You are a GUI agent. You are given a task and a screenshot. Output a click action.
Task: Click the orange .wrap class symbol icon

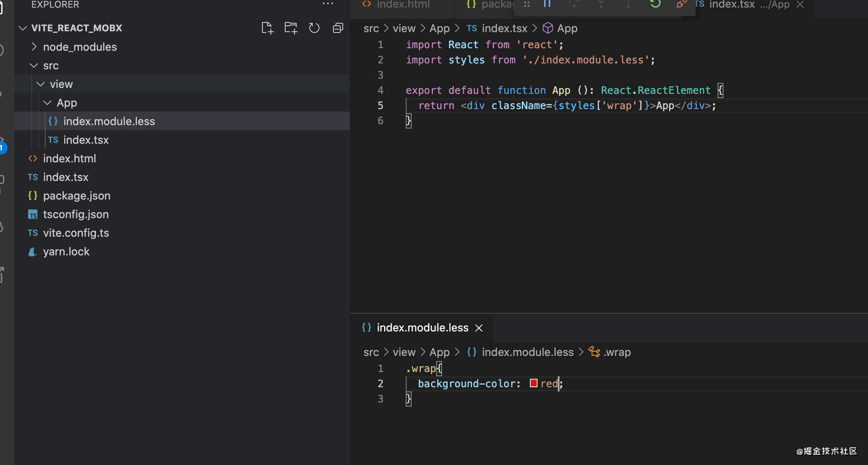click(594, 352)
